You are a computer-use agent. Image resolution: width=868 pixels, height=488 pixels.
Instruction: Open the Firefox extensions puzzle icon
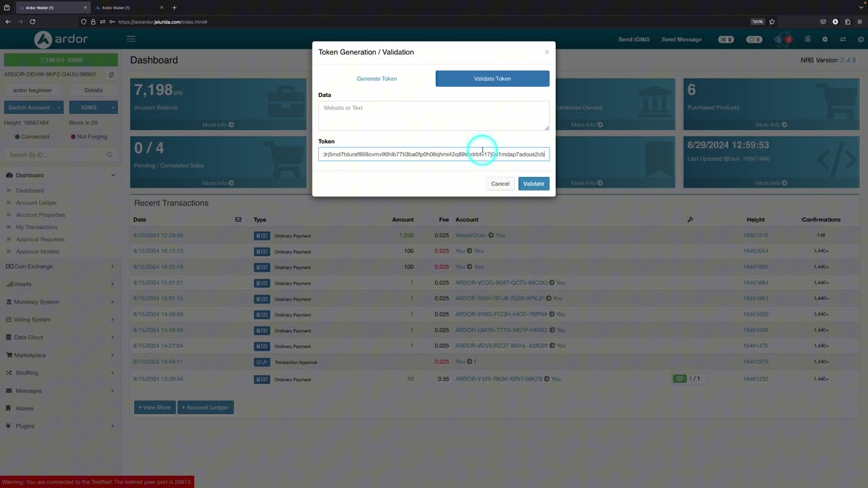pyautogui.click(x=848, y=22)
